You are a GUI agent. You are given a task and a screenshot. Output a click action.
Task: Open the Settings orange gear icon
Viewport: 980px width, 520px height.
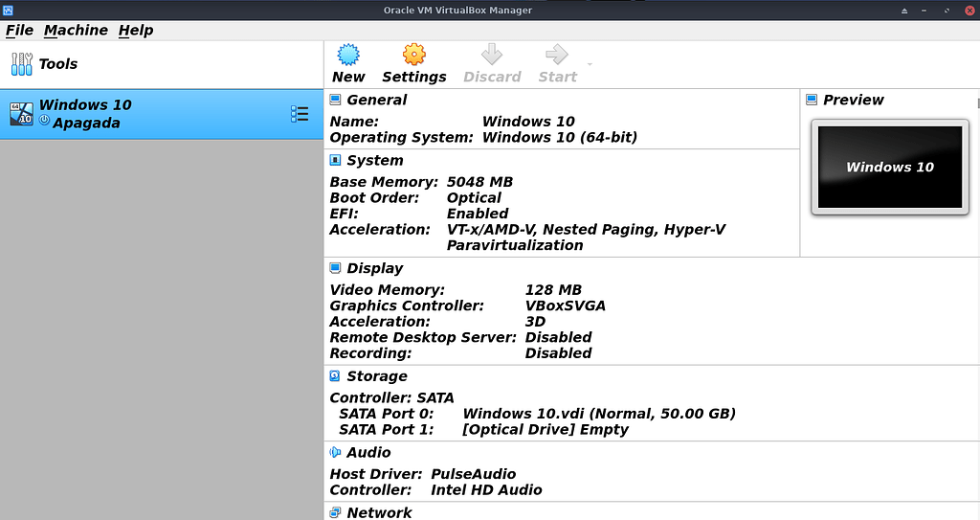(x=413, y=56)
